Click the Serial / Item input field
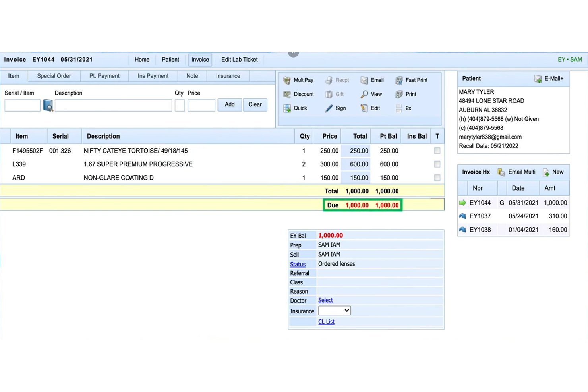Viewport: 588px width, 392px height. 22,105
